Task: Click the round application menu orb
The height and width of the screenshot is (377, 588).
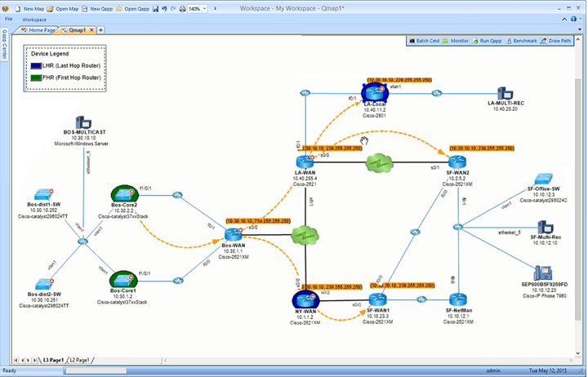Action: pyautogui.click(x=5, y=8)
